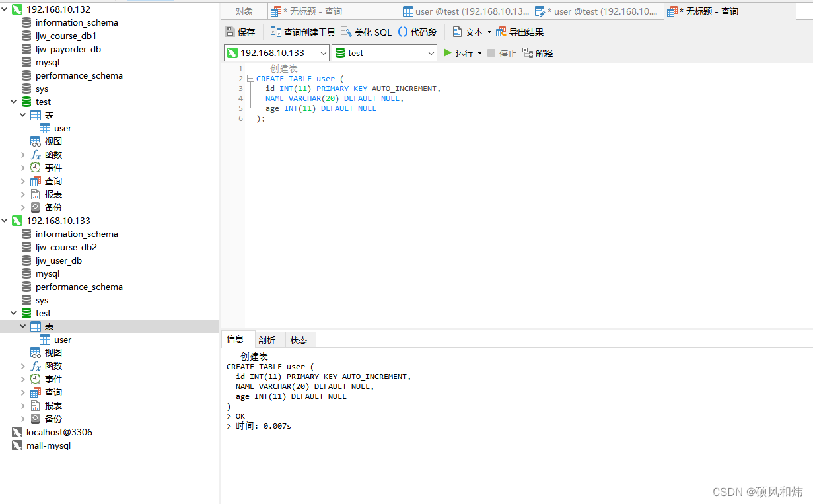
Task: Run the query with 运行 button
Action: 458,53
